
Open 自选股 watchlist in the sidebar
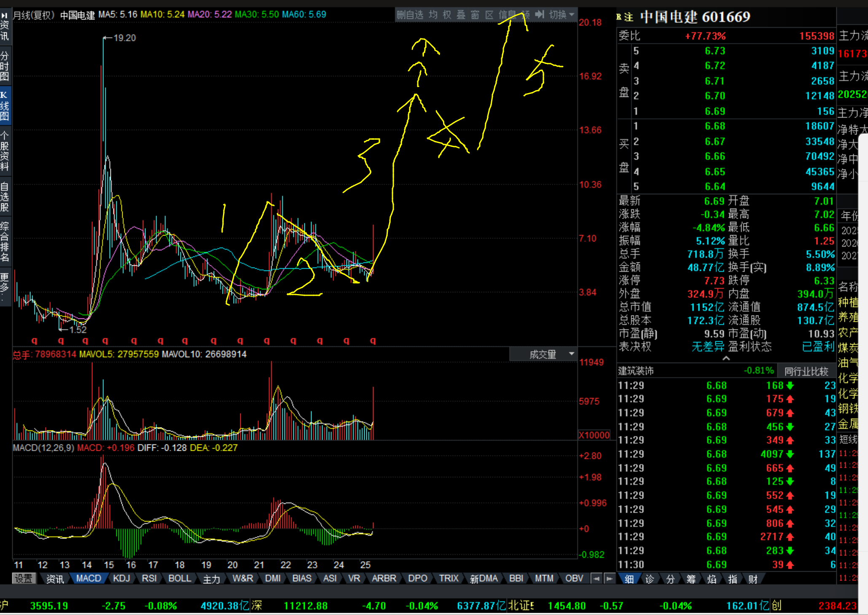pyautogui.click(x=5, y=197)
